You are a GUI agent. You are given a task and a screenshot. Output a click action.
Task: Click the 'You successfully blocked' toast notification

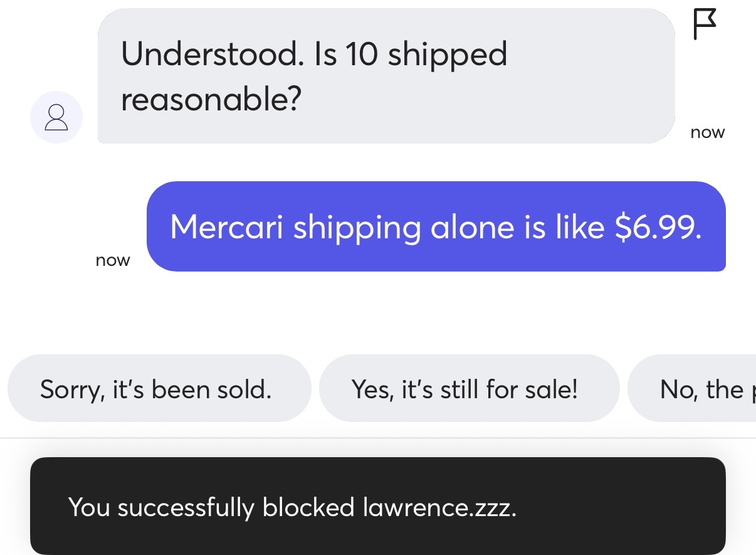coord(377,506)
